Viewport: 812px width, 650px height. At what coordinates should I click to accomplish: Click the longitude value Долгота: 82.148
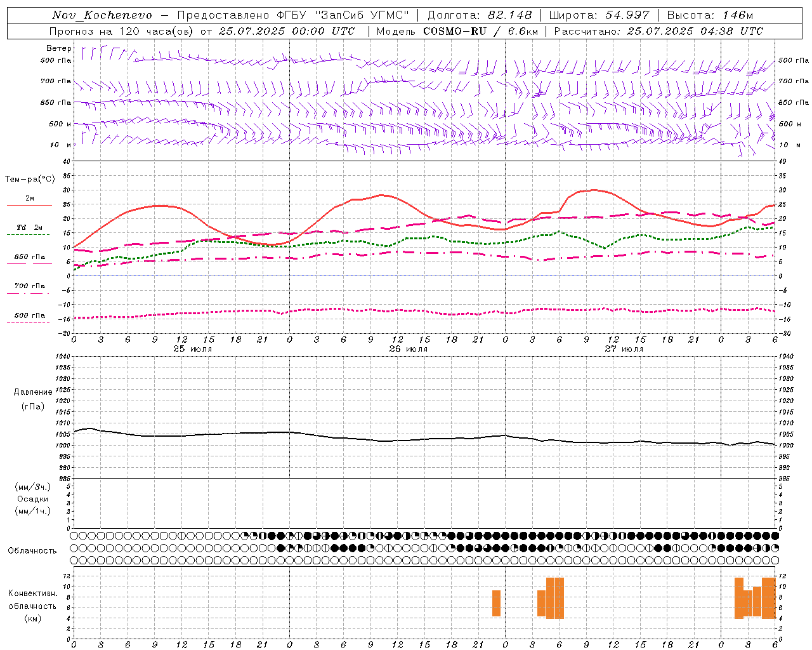480,15
